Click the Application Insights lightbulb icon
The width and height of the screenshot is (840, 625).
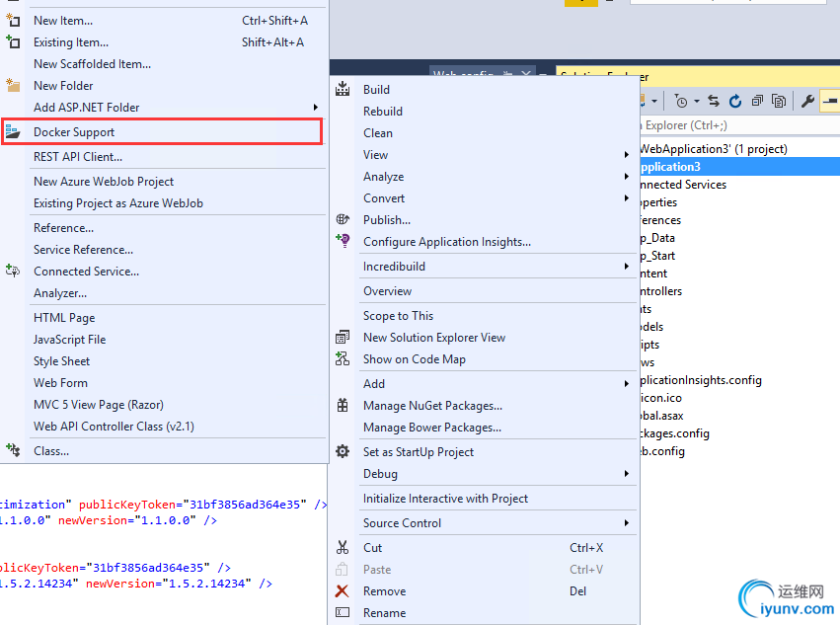point(343,241)
